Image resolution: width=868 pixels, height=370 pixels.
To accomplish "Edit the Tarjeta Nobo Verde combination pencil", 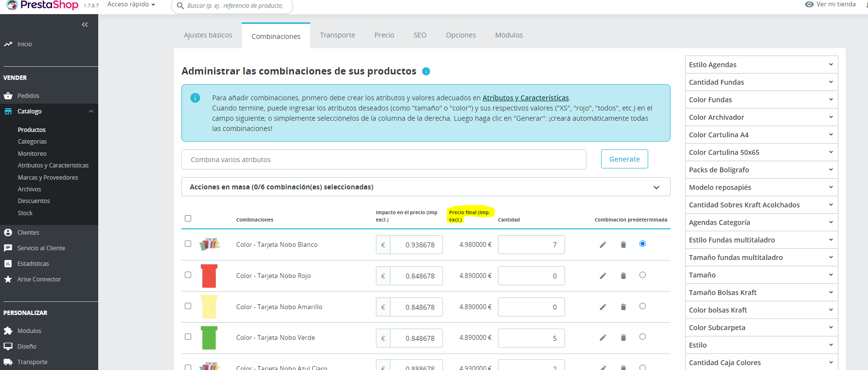I will coord(603,337).
